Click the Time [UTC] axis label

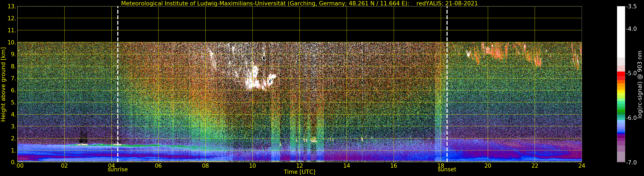coord(299,172)
